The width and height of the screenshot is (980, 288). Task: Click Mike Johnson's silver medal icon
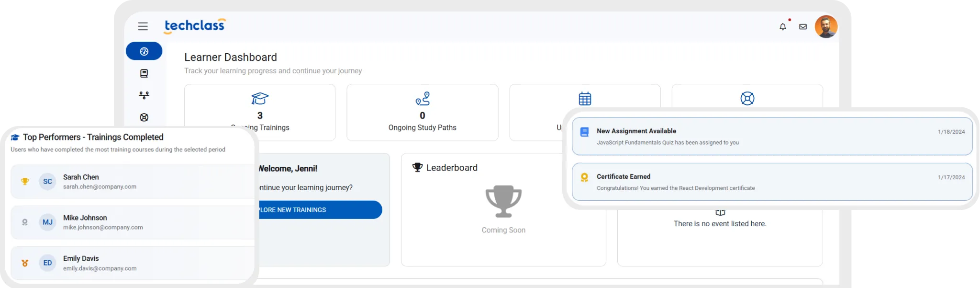click(x=25, y=222)
